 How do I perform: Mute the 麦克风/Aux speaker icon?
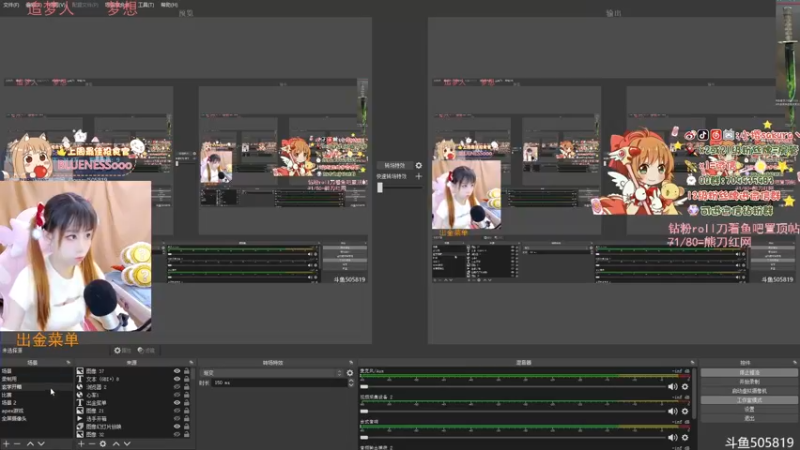coord(673,387)
